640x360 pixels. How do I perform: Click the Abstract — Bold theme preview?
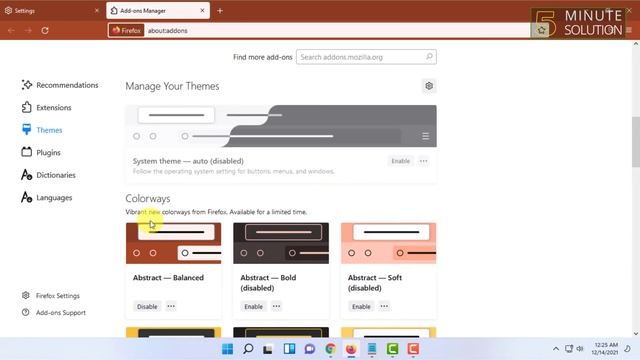[x=281, y=243]
